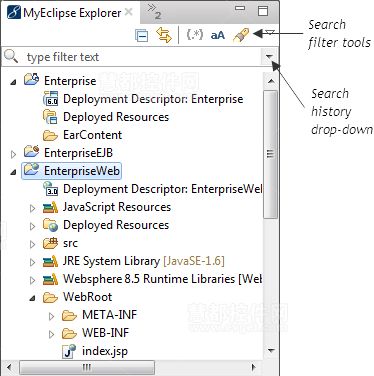Select JRE System Library [JavaSE-1.6] label
Viewport: 374px width, 376px height.
(x=144, y=261)
